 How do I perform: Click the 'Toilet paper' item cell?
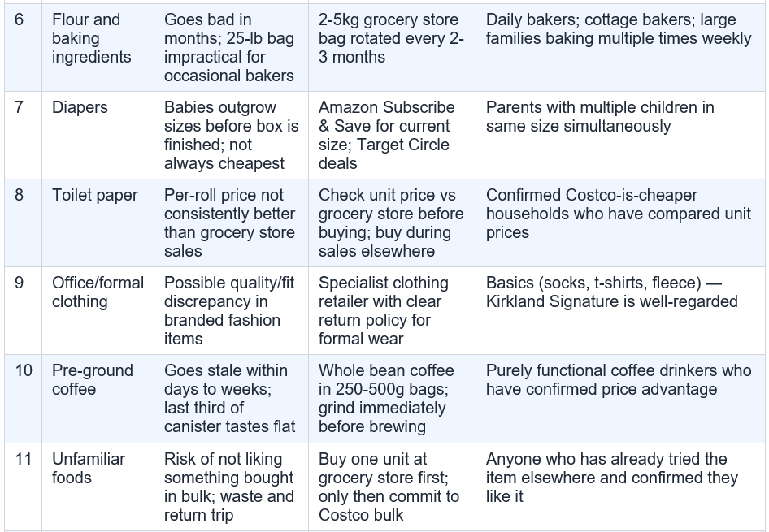(98, 223)
